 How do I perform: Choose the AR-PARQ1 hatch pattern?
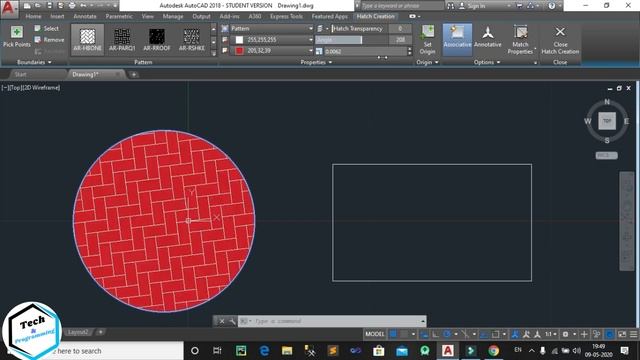click(x=122, y=40)
